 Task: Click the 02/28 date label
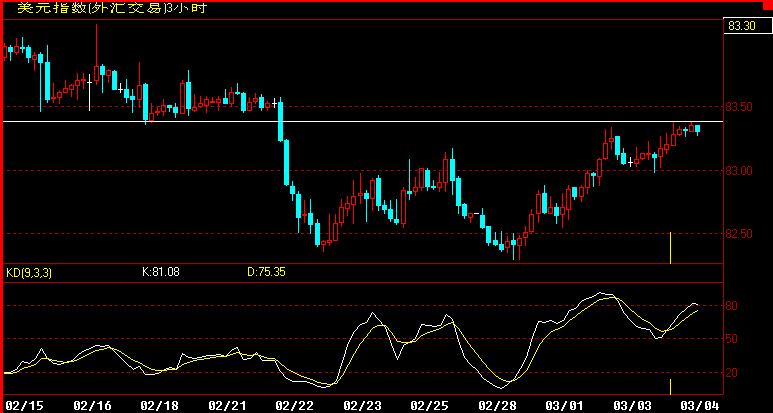497,406
